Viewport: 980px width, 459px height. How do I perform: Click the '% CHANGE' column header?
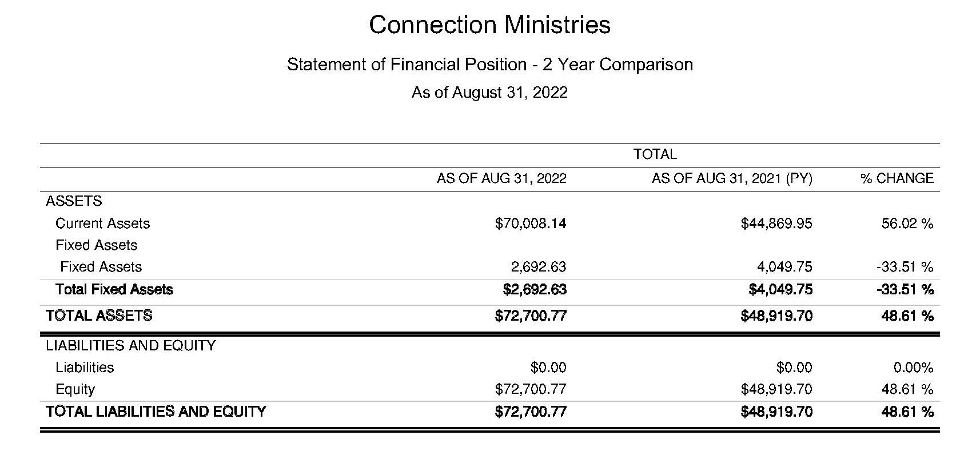pyautogui.click(x=897, y=178)
